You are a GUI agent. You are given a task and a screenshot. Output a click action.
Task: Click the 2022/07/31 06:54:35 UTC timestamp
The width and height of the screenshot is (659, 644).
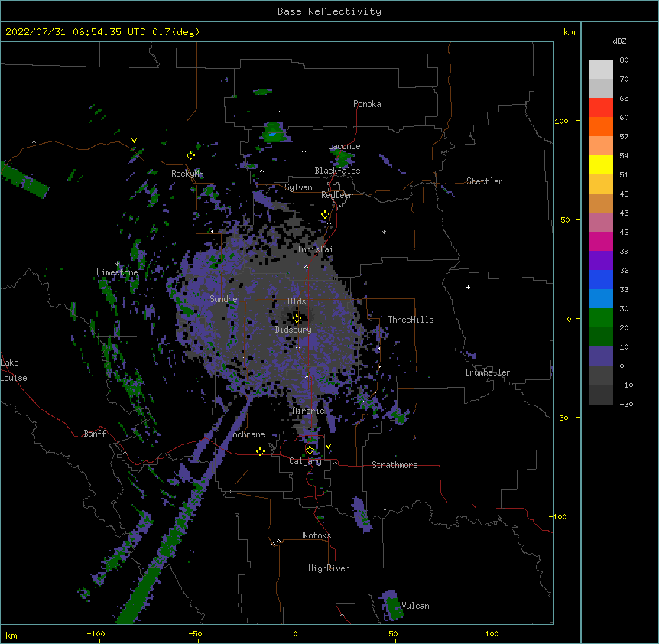pyautogui.click(x=76, y=32)
